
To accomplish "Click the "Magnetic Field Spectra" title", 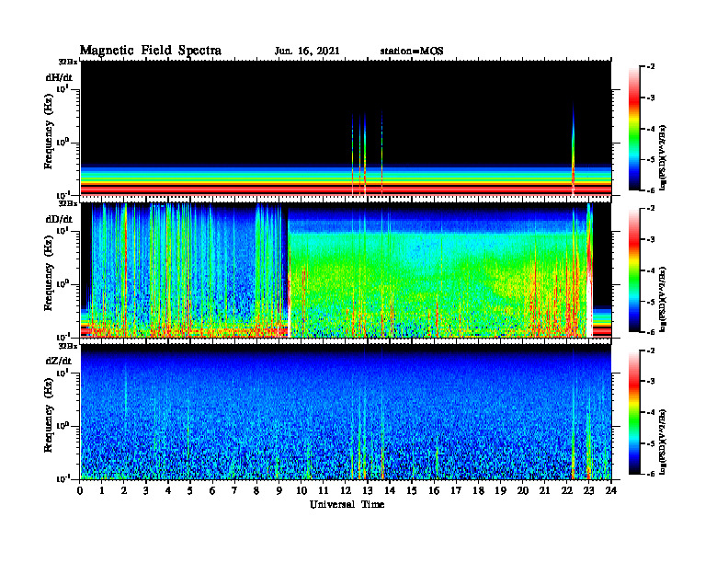I will pos(151,51).
